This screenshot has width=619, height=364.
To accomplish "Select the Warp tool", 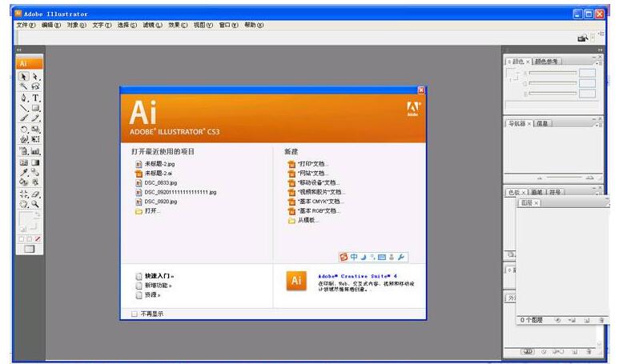I will click(24, 139).
